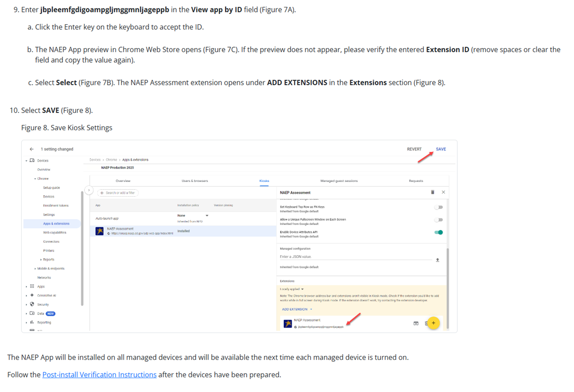The height and width of the screenshot is (392, 574).
Task: Click the Apps grid icon in sidebar
Action: [x=32, y=286]
